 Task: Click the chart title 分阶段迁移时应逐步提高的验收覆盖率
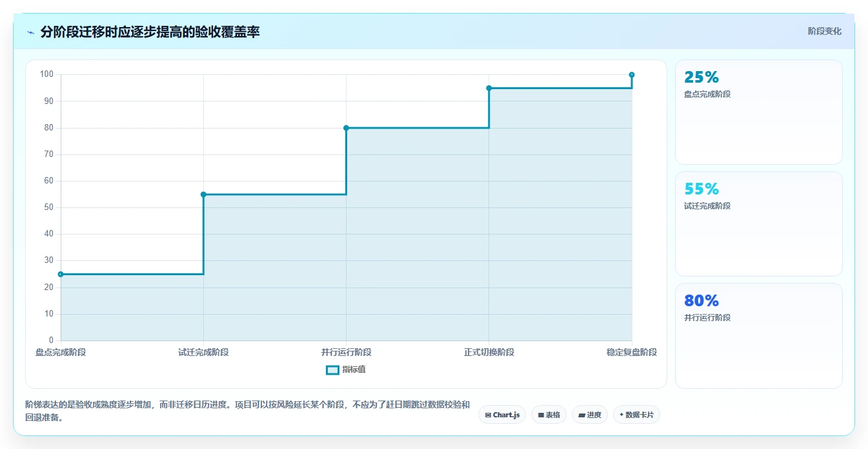[150, 32]
